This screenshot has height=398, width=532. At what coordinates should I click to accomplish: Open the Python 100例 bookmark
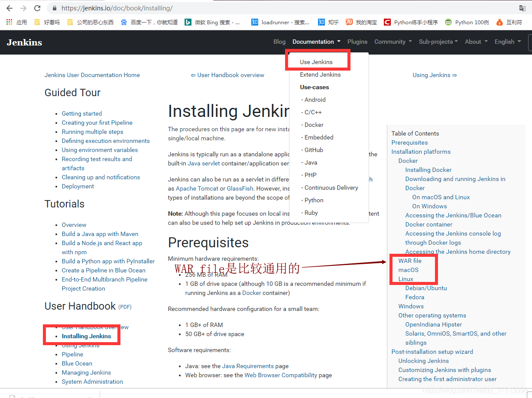(467, 22)
